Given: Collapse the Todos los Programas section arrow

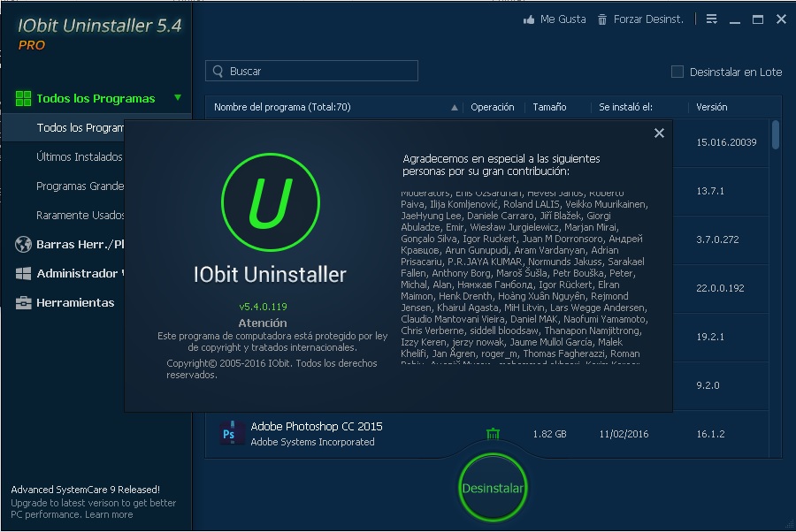Looking at the screenshot, I should (x=178, y=97).
